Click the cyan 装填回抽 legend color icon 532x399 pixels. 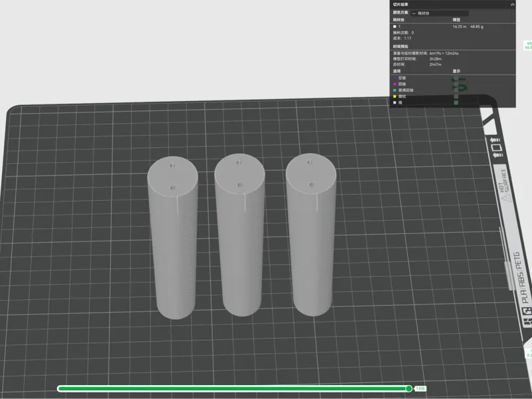[x=394, y=90]
